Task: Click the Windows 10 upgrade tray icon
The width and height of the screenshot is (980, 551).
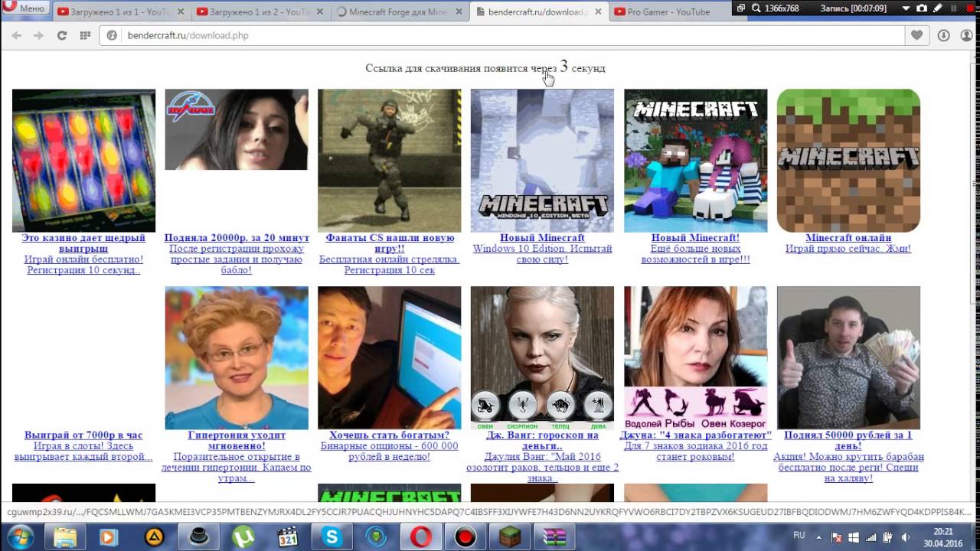Action: tap(854, 537)
